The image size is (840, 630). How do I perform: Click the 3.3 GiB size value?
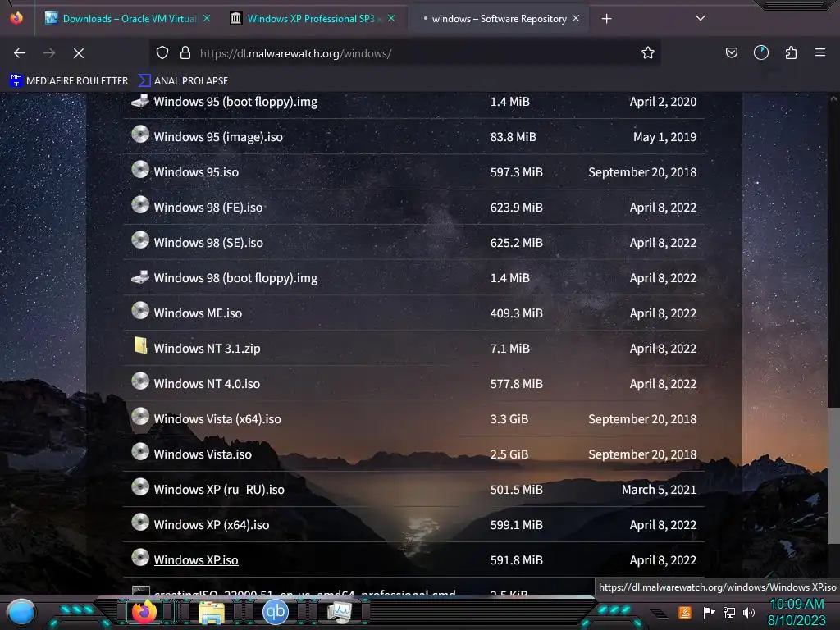pos(509,419)
